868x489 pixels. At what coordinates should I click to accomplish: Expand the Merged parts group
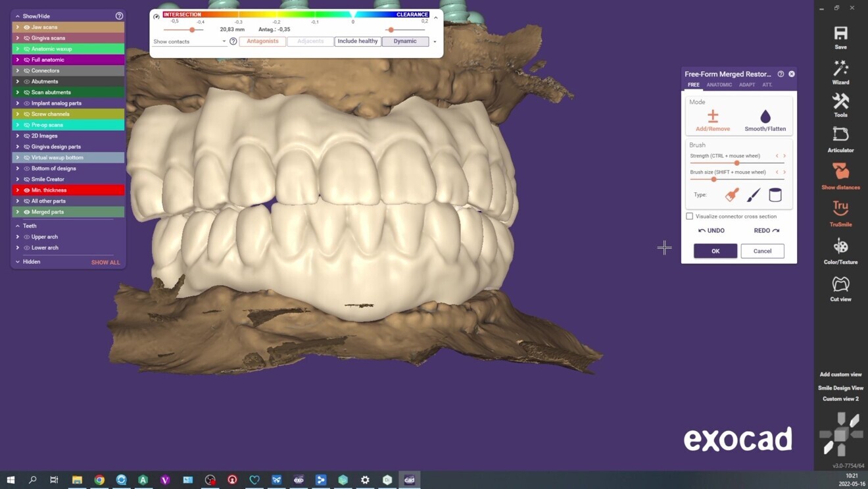[18, 211]
